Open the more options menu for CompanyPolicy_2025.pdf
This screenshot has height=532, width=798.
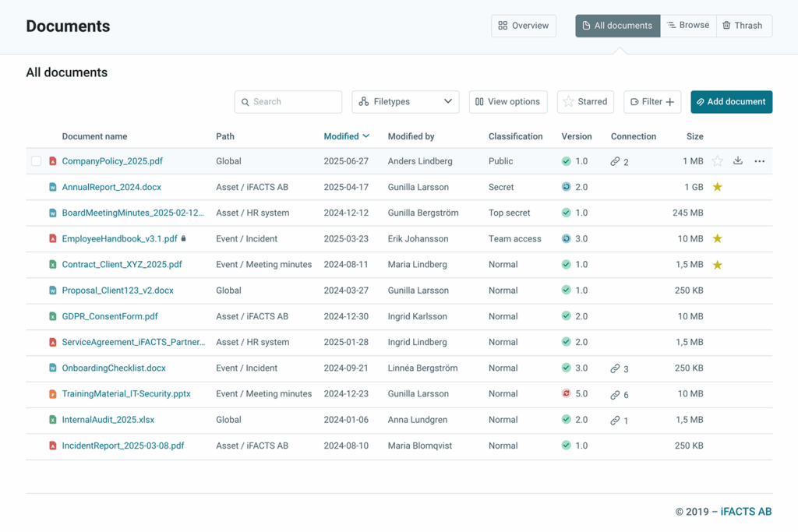tap(759, 161)
